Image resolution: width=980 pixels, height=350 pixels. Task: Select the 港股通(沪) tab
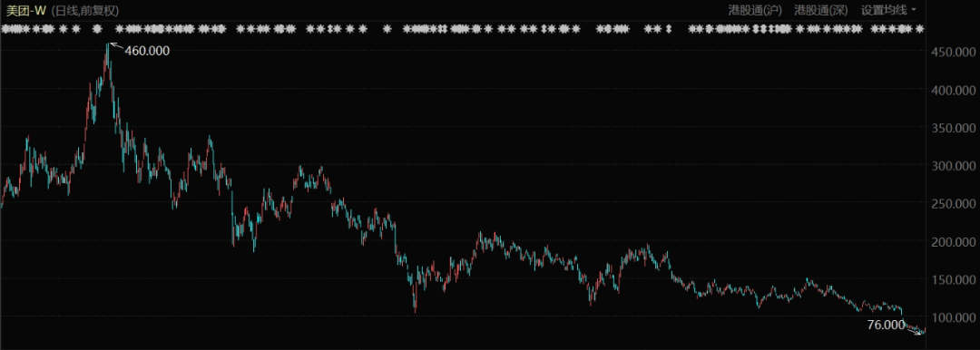click(x=755, y=10)
